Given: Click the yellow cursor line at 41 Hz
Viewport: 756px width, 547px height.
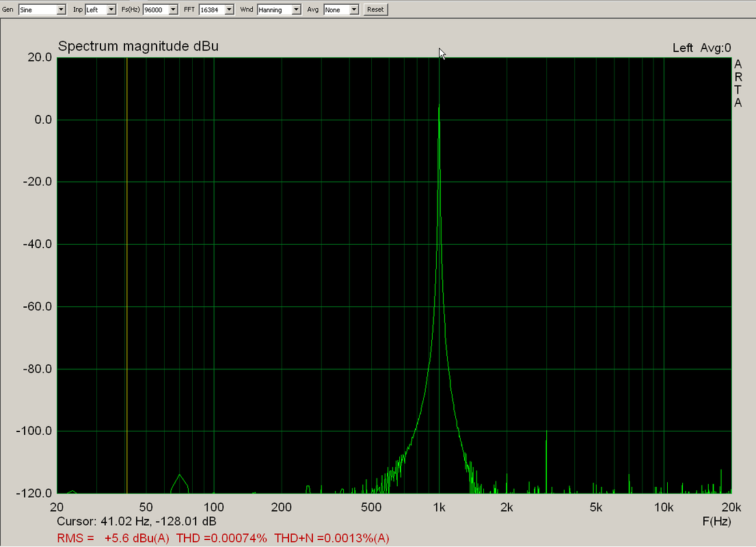Looking at the screenshot, I should (127, 275).
